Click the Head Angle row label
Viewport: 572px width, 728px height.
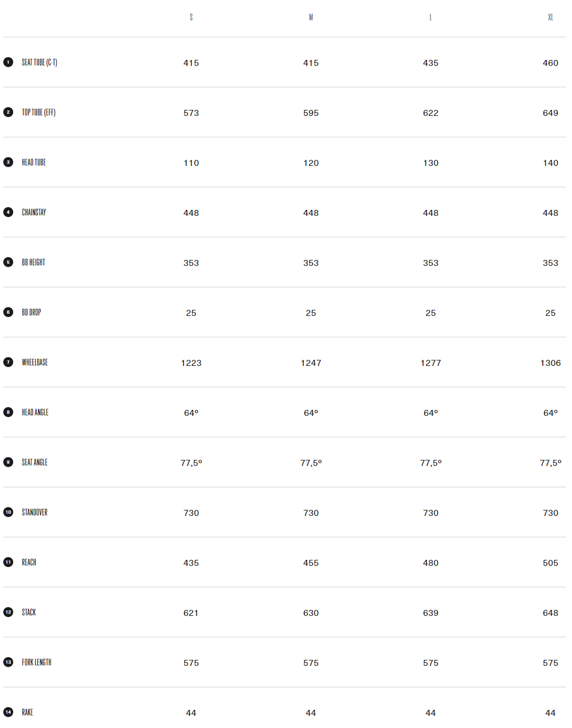[35, 413]
